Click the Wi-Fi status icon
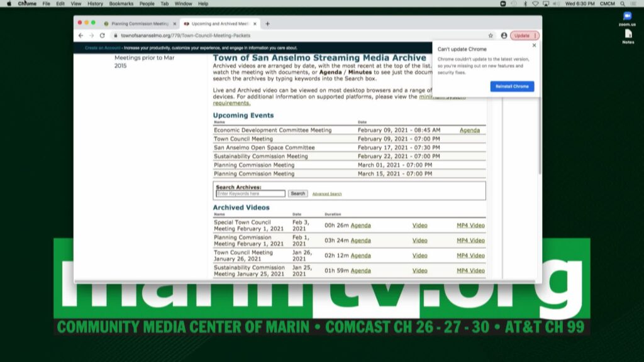This screenshot has height=362, width=644. click(535, 4)
